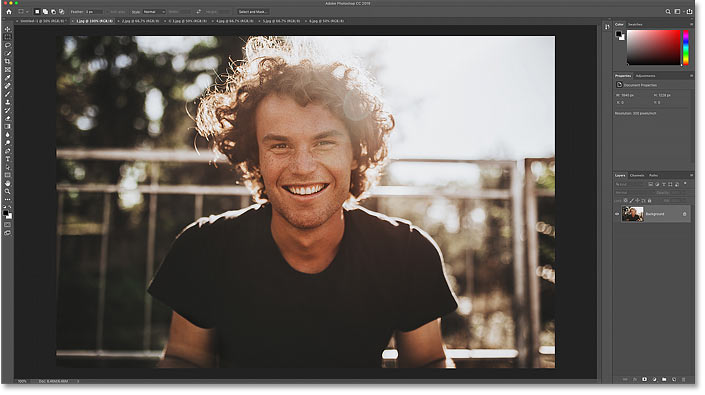Select the Dodge tool
The image size is (705, 395).
[7, 142]
